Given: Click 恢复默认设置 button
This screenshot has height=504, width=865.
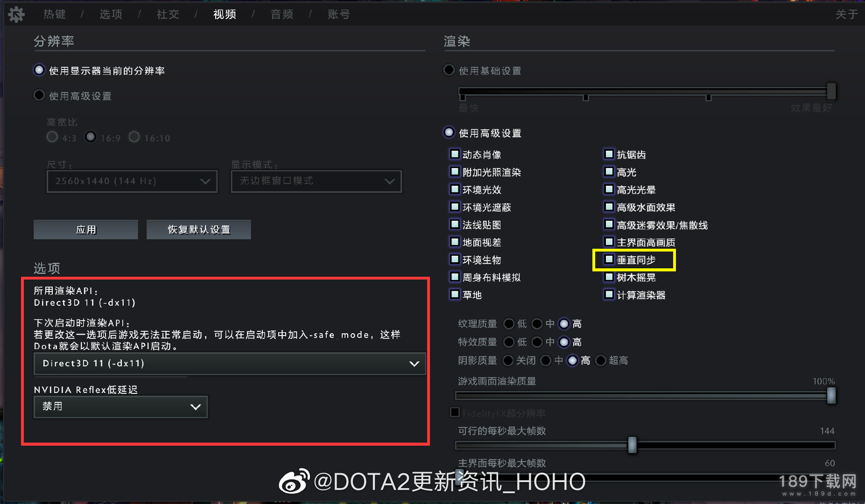Looking at the screenshot, I should [x=199, y=230].
